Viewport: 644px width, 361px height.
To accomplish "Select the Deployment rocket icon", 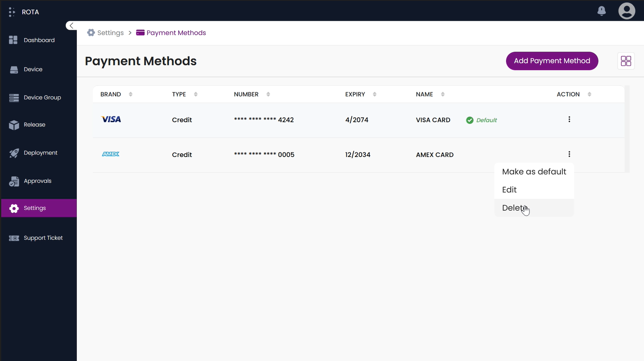I will click(x=14, y=152).
